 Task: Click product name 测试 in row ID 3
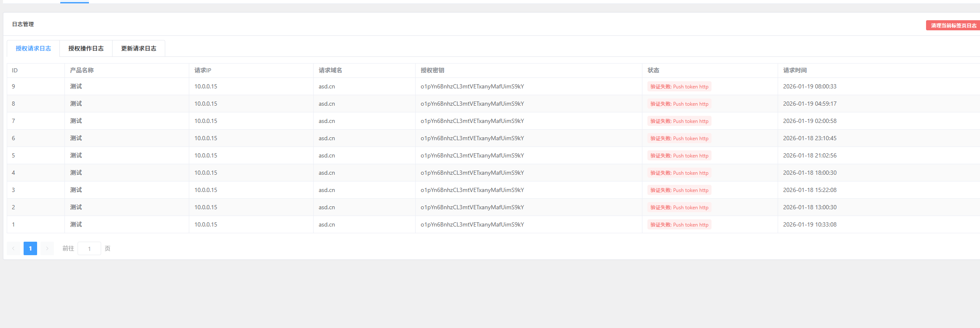click(76, 190)
